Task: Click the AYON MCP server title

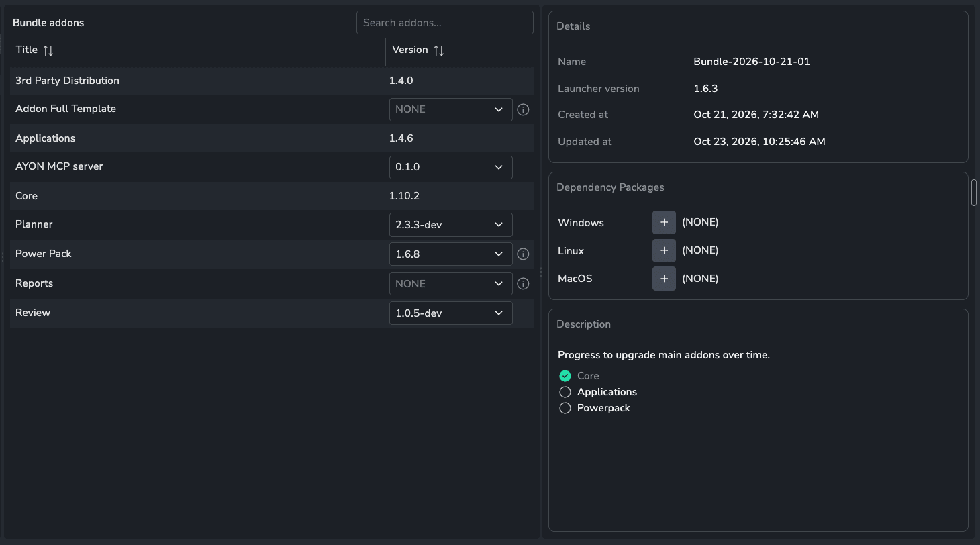Action: click(59, 166)
